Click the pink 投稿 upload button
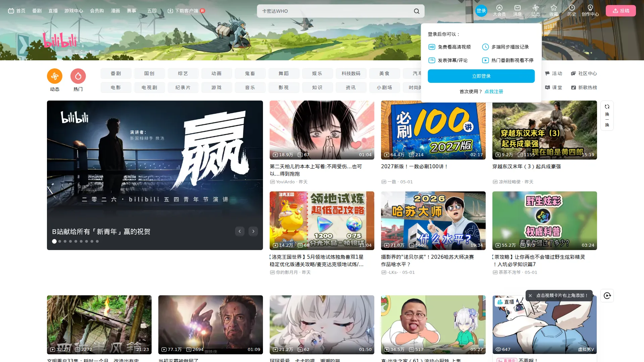The width and height of the screenshot is (644, 362). pyautogui.click(x=621, y=11)
